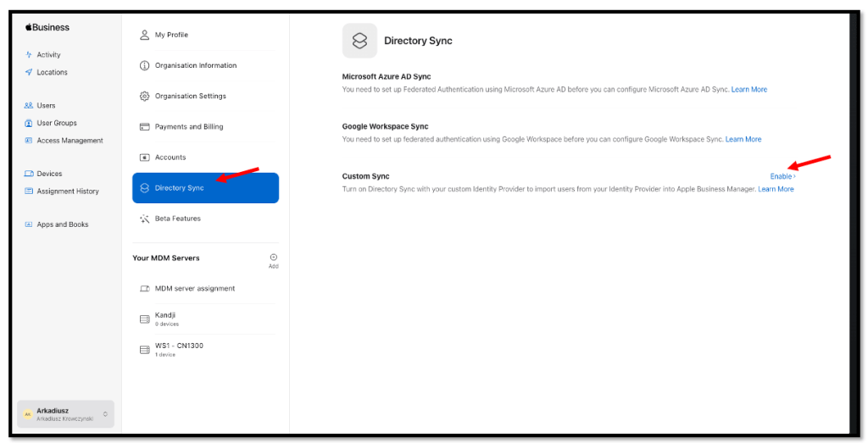Click the Apps and Books icon

click(29, 224)
